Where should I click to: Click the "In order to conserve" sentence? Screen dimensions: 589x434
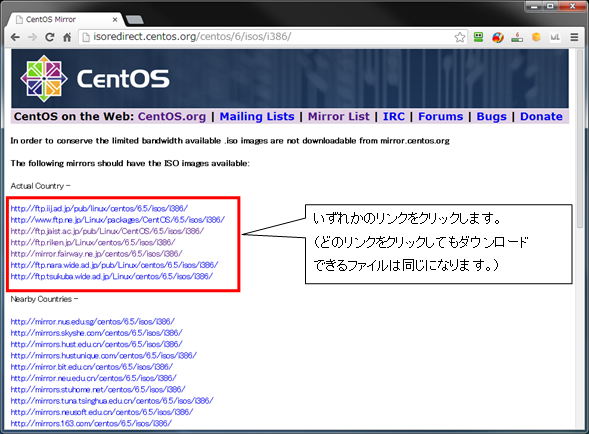pos(230,141)
